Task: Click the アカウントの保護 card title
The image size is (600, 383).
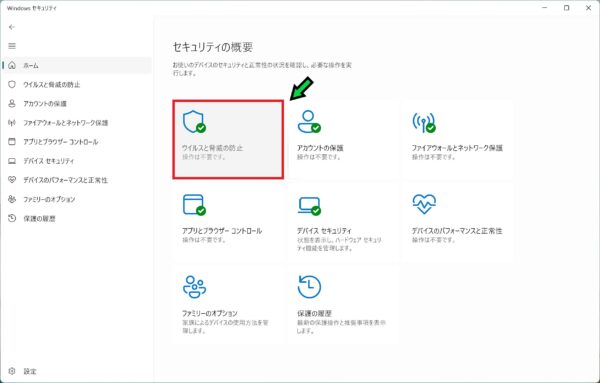Action: click(x=320, y=148)
